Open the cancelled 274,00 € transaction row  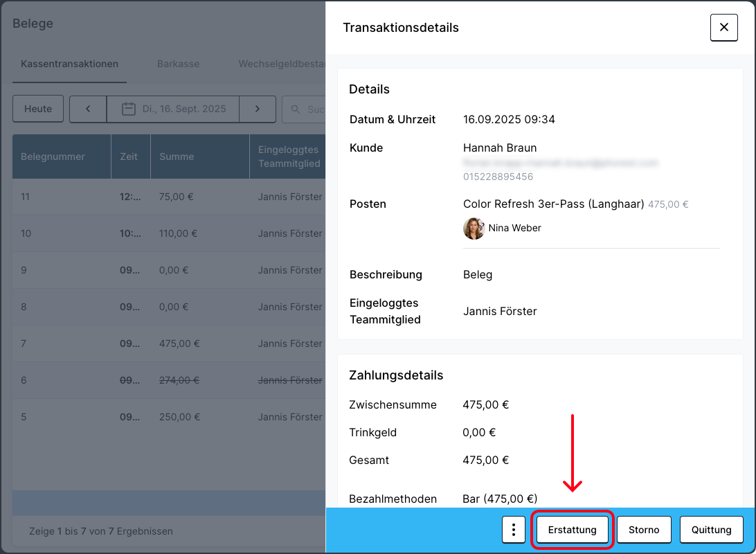pyautogui.click(x=166, y=380)
